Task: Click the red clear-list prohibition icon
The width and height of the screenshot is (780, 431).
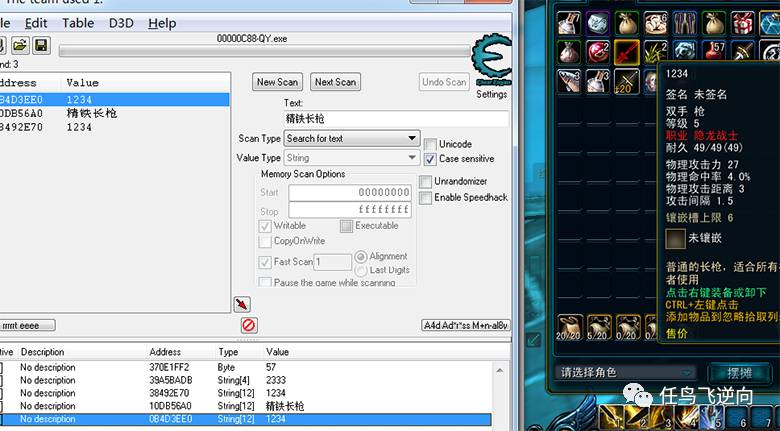Action: (x=248, y=325)
